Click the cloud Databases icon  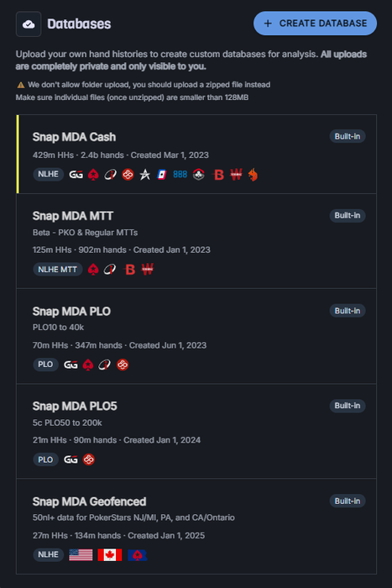click(29, 24)
